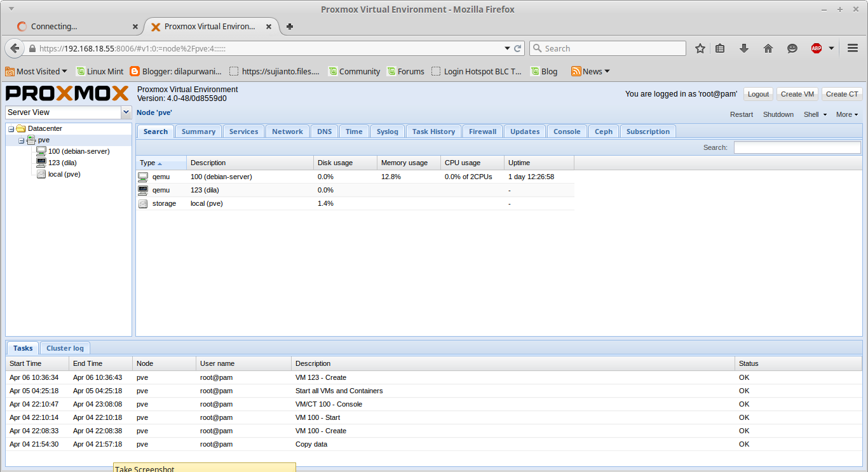Viewport: 868px width, 472px height.
Task: Select the 'VM 123 - Create' task row
Action: click(434, 377)
